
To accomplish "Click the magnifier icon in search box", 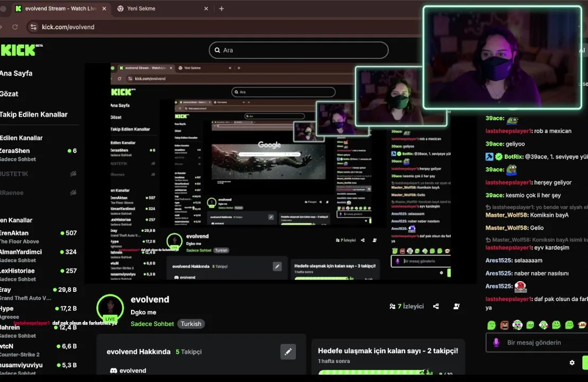I will 217,50.
